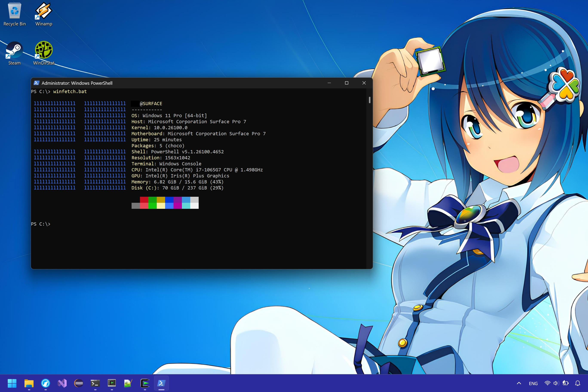Open the Eclipse icon on taskbar
Screen dimensions: 588x392
pos(79,383)
